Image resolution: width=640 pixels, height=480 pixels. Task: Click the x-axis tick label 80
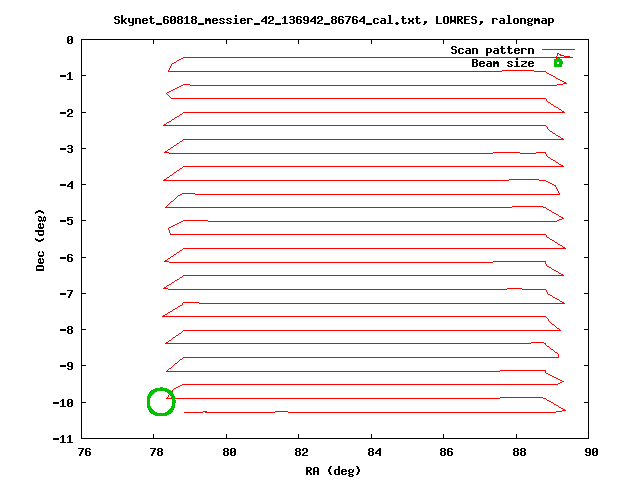click(229, 452)
